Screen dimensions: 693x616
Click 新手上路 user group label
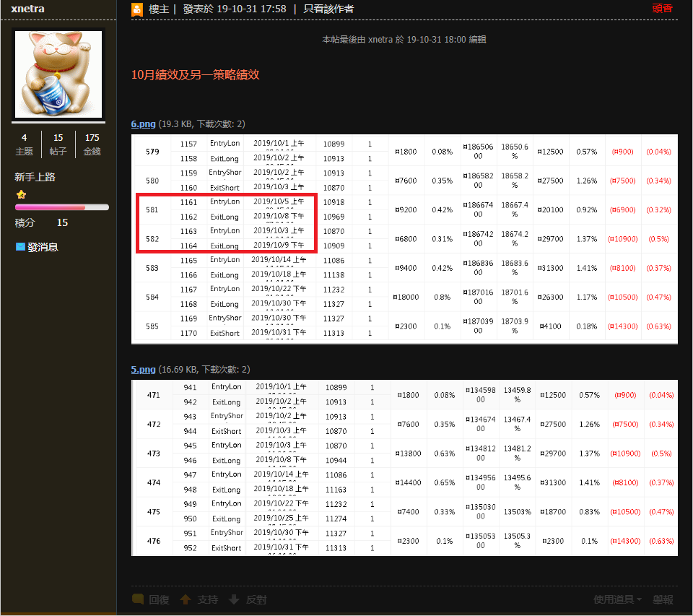tap(35, 177)
